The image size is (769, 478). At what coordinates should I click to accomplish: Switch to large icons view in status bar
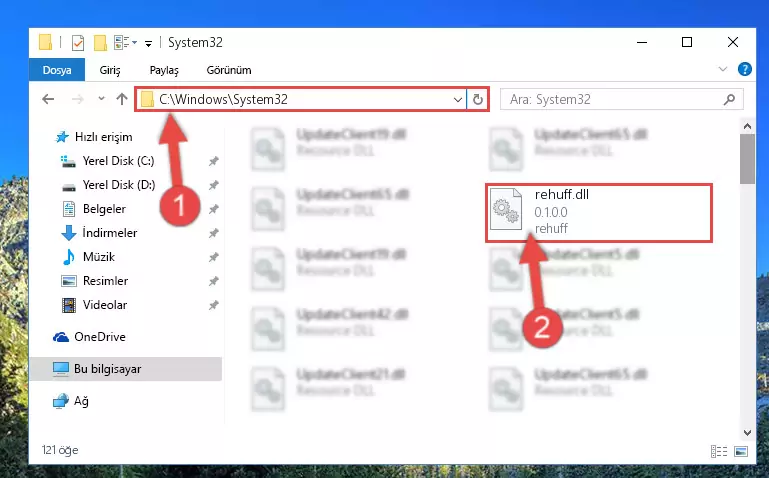(x=741, y=451)
